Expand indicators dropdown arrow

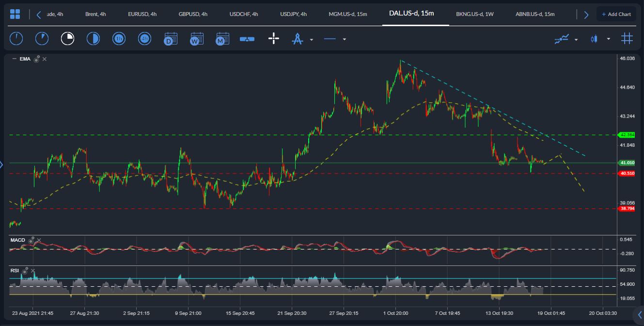[x=576, y=40]
